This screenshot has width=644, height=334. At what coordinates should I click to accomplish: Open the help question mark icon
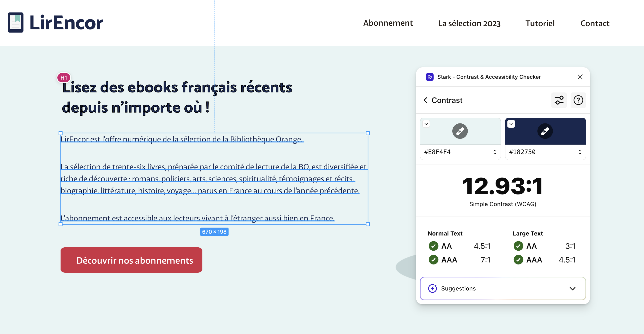coord(578,100)
